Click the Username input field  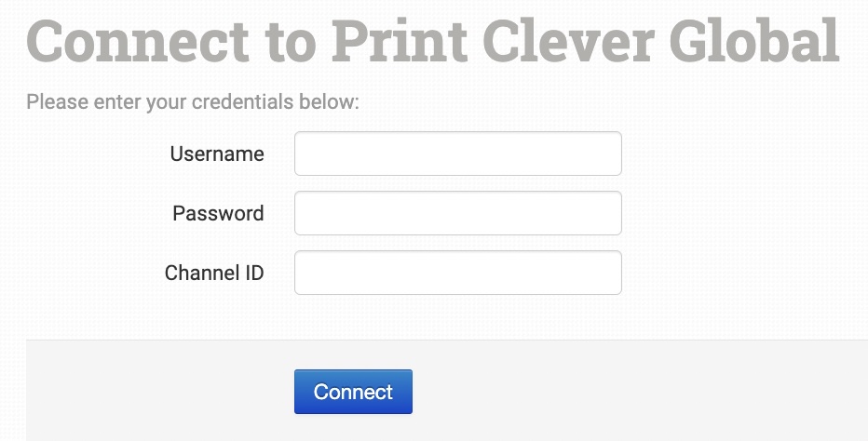(457, 154)
